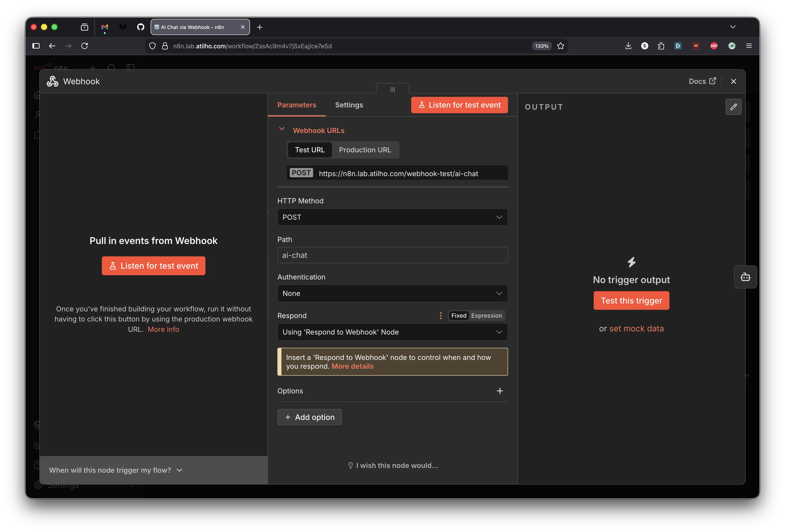This screenshot has height=532, width=785.
Task: Open the Firefox hamburger menu
Action: pos(749,46)
